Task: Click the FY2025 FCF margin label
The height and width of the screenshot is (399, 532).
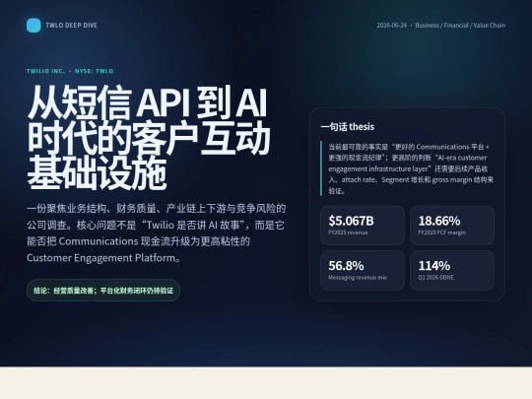Action: pyautogui.click(x=441, y=233)
